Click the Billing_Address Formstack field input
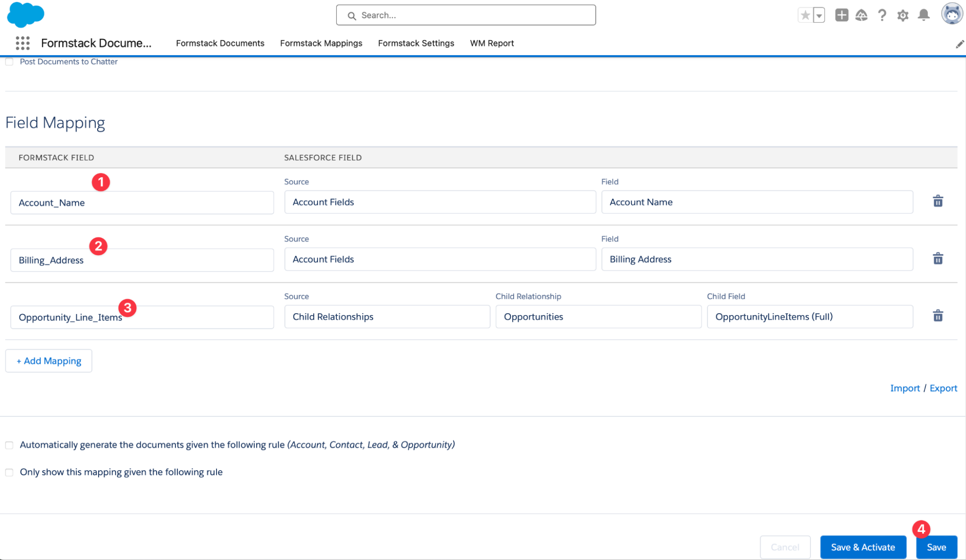The width and height of the screenshot is (966, 560). (x=142, y=260)
